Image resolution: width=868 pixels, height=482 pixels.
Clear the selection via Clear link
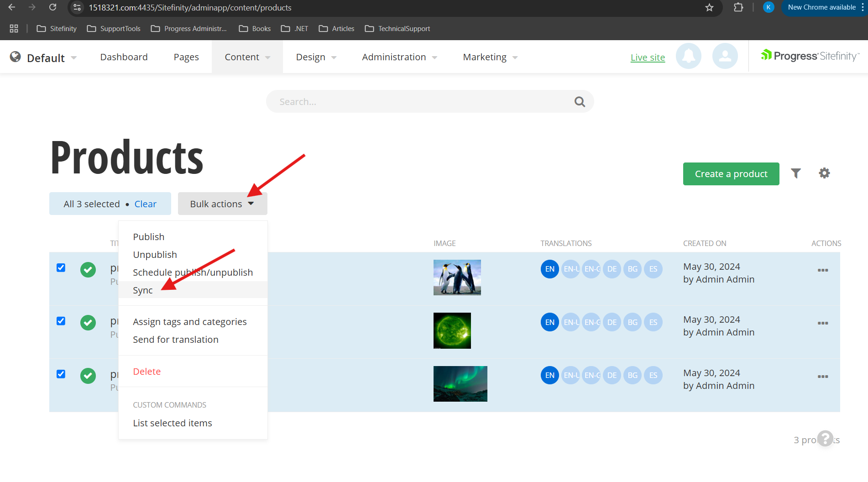[145, 204]
